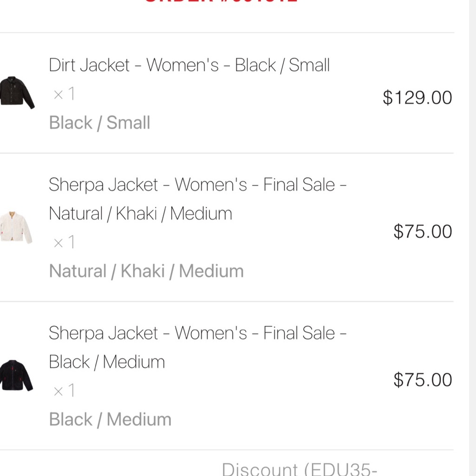Open Sherpa Jacket Final Sale Natural / Khaki / Medium
This screenshot has height=476, width=476.
(198, 199)
